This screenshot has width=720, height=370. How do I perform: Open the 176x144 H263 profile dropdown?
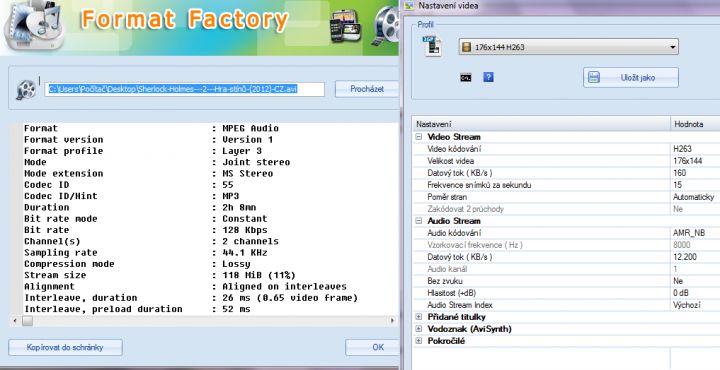click(x=568, y=47)
